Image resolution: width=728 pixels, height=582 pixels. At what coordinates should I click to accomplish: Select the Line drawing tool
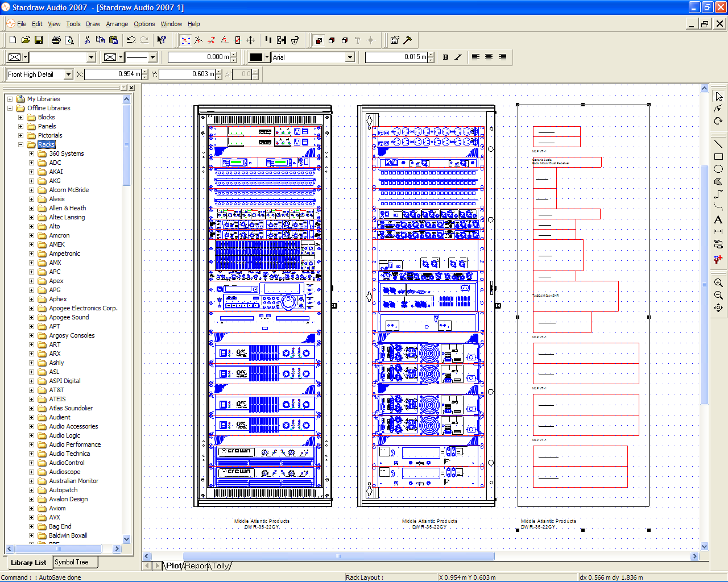click(x=718, y=144)
